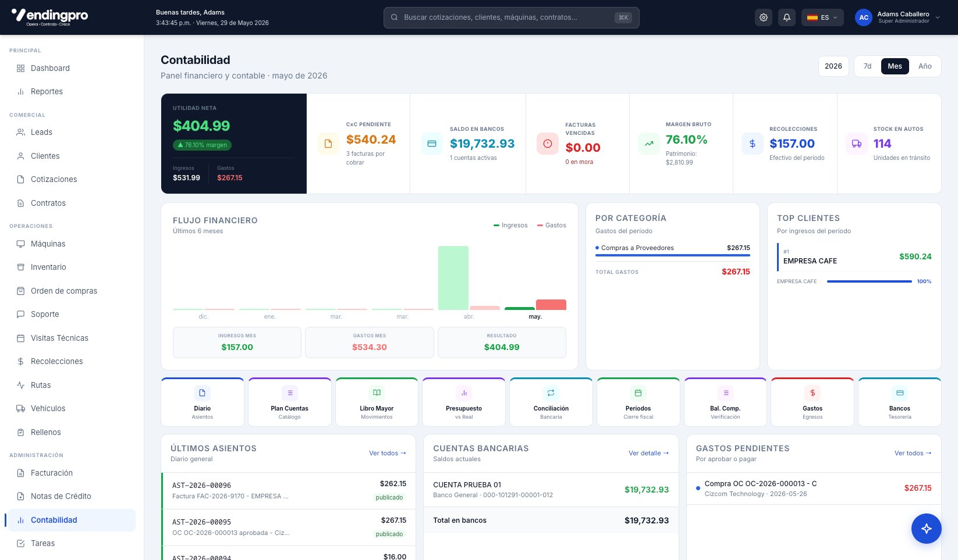This screenshot has width=958, height=560.
Task: Open Inventario in the sidebar
Action: pyautogui.click(x=71, y=267)
